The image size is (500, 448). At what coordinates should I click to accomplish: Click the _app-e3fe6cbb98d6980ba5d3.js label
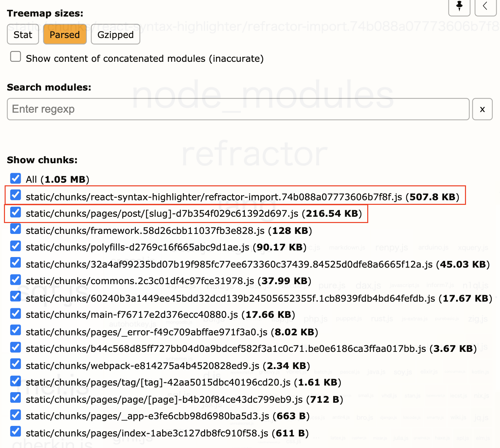pos(168,416)
